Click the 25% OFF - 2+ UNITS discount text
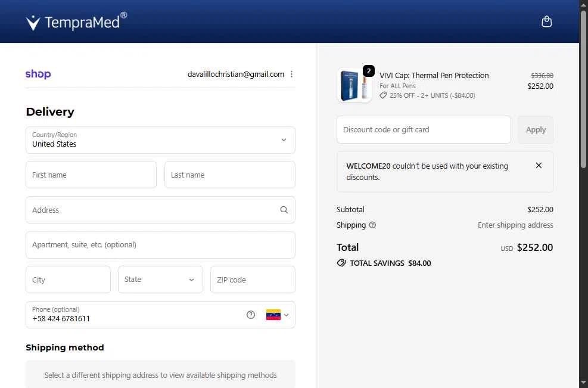This screenshot has height=388, width=588. [x=432, y=95]
